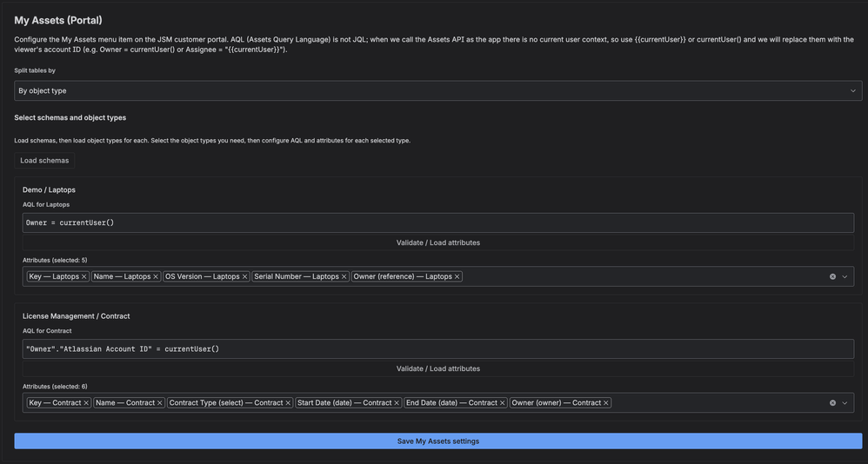Clear all selected Laptops attributes
Screen dimensions: 868x464
[832, 276]
